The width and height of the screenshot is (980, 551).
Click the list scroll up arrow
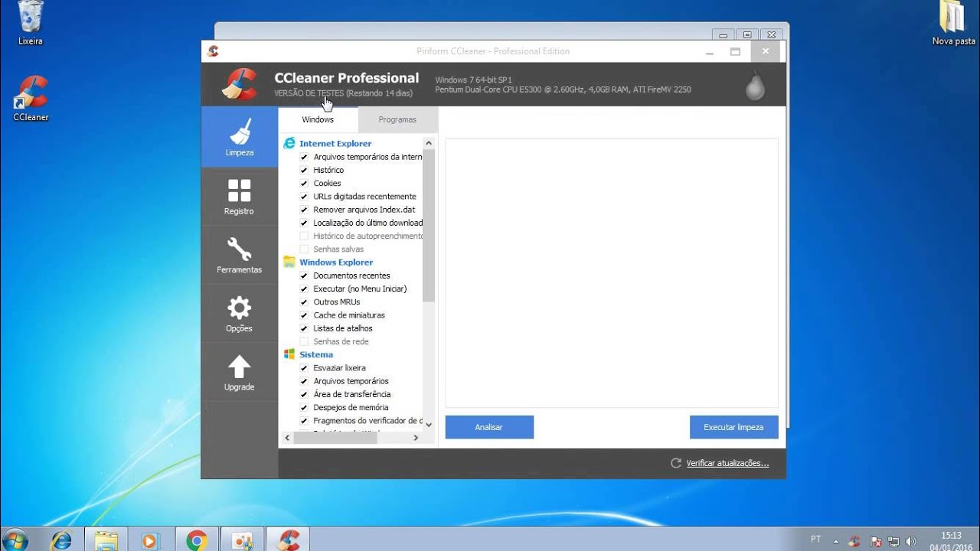429,143
